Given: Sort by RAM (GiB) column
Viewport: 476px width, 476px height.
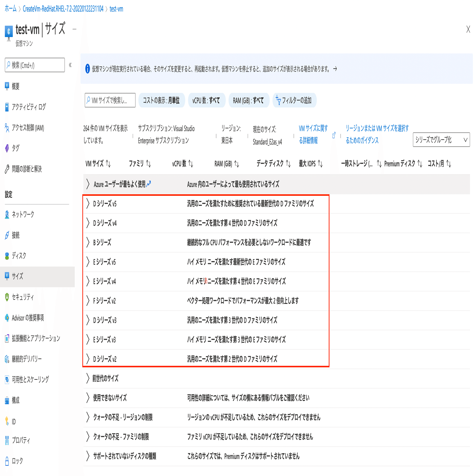Looking at the screenshot, I should [x=227, y=164].
